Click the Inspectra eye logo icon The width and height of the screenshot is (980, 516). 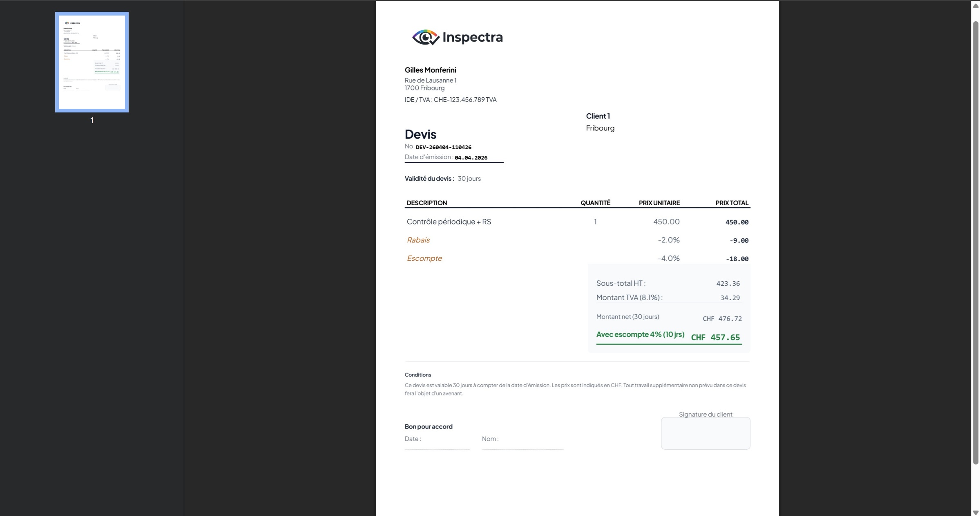(x=426, y=37)
